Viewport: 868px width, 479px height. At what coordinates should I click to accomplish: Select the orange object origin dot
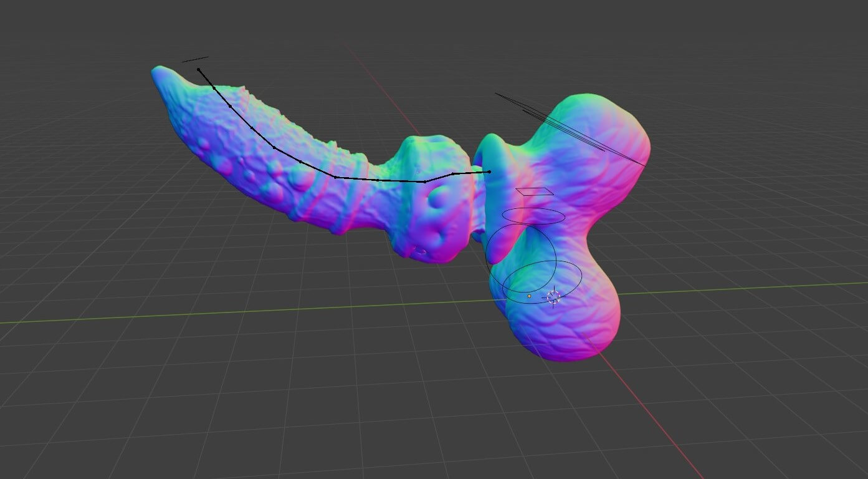529,296
